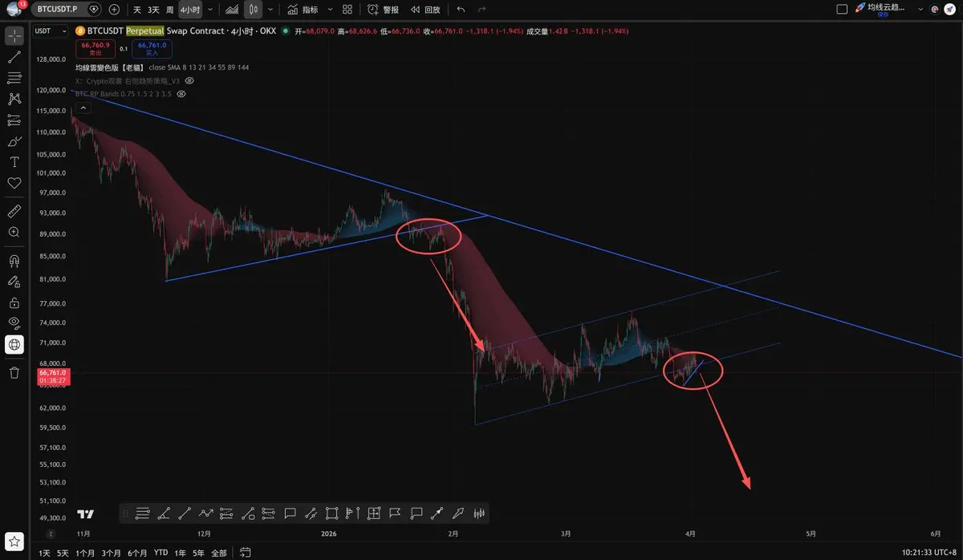The width and height of the screenshot is (963, 560).
Task: Remove drawings with the trash icon
Action: (x=14, y=372)
